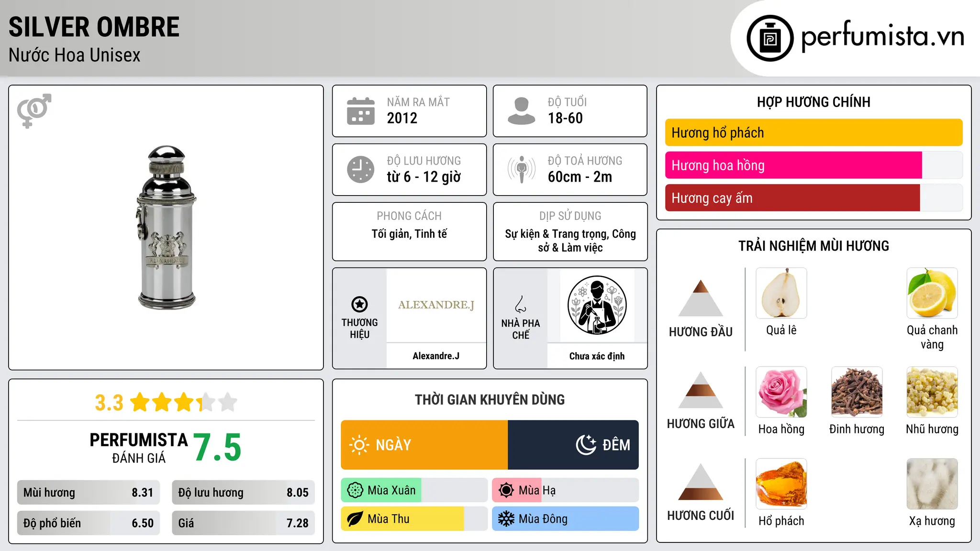The width and height of the screenshot is (980, 551).
Task: Click the Alexandre.J brand name label
Action: (436, 356)
